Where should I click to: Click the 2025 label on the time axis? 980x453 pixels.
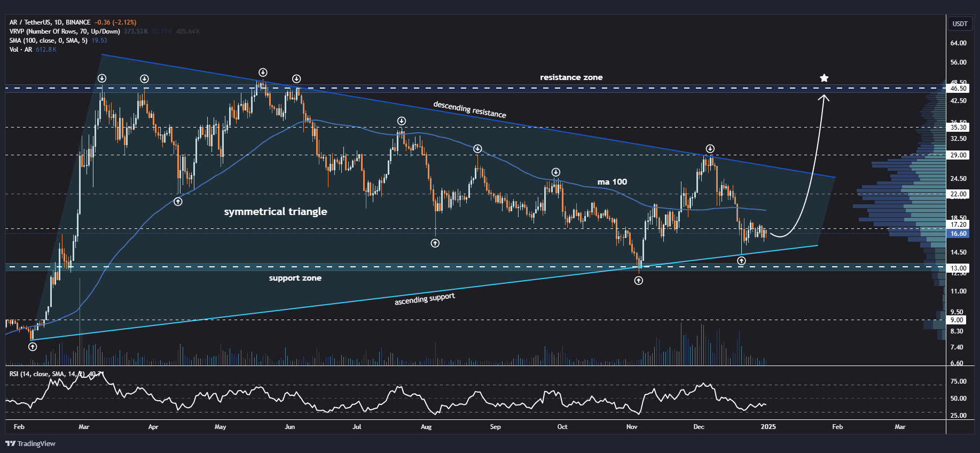point(768,427)
